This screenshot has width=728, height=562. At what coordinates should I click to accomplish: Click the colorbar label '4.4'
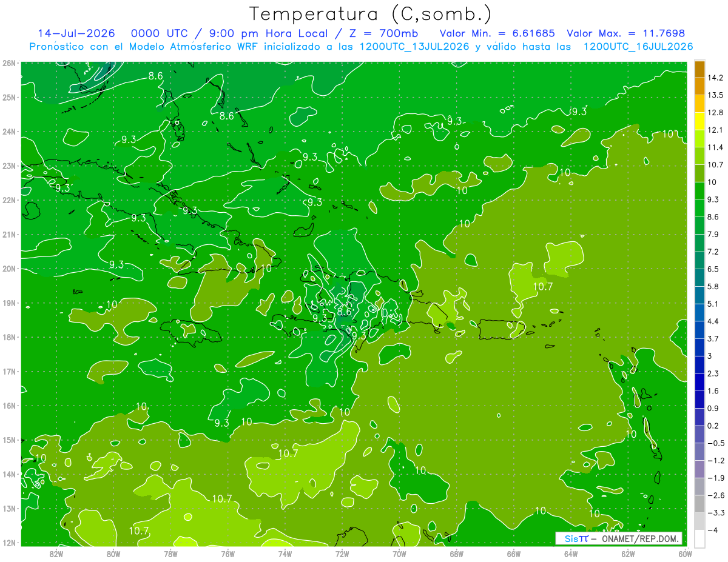pyautogui.click(x=713, y=321)
